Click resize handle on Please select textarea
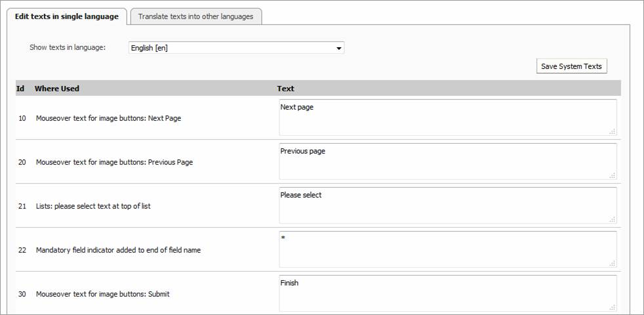Screen dimensions: 644x315 tap(612, 219)
